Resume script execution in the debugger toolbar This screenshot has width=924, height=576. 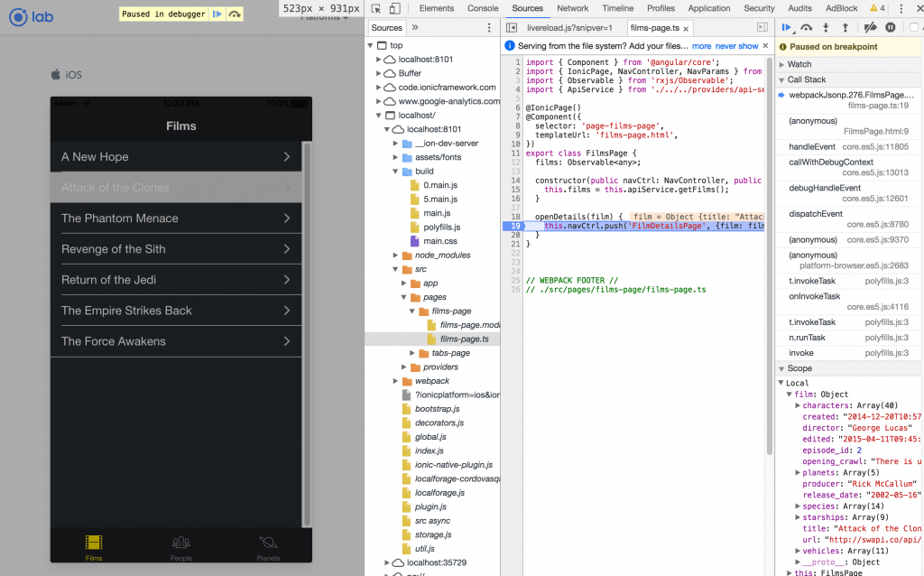pyautogui.click(x=787, y=27)
